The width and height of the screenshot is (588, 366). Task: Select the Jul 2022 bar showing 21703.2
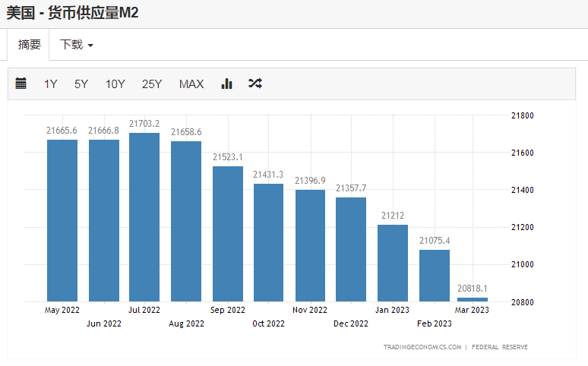pos(144,217)
